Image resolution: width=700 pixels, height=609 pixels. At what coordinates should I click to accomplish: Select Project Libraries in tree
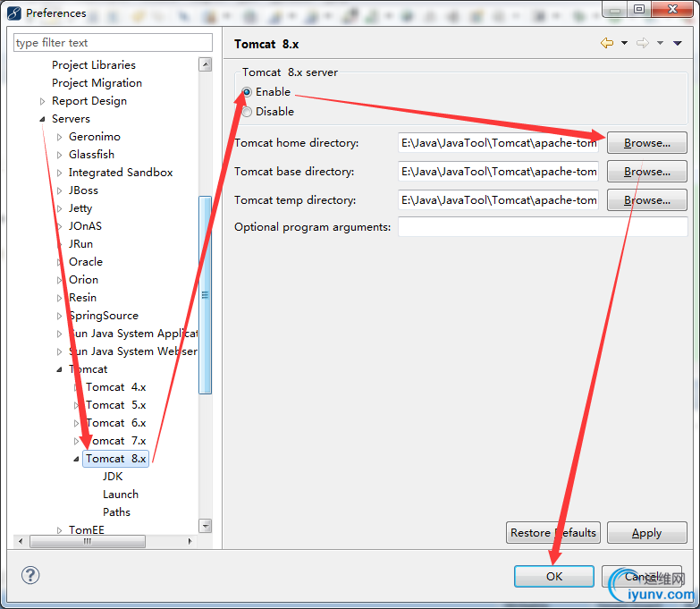coord(94,65)
